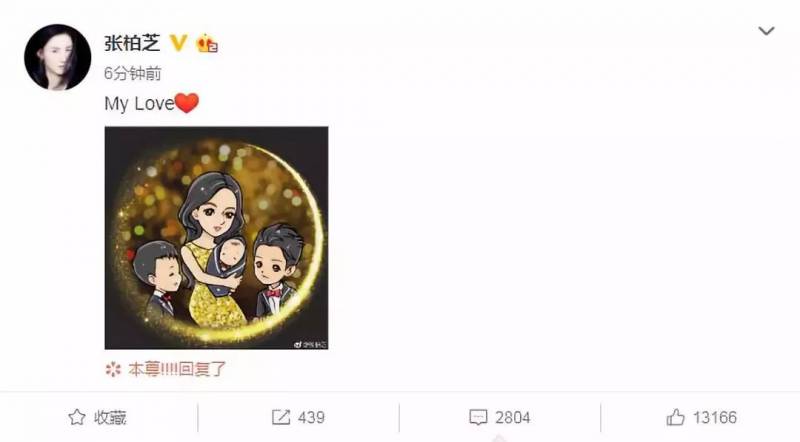
Task: Click the comment speech bubble icon
Action: click(x=478, y=418)
